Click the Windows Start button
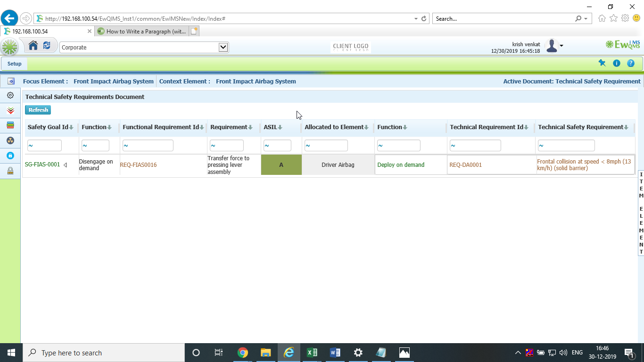The width and height of the screenshot is (644, 362). (x=11, y=353)
